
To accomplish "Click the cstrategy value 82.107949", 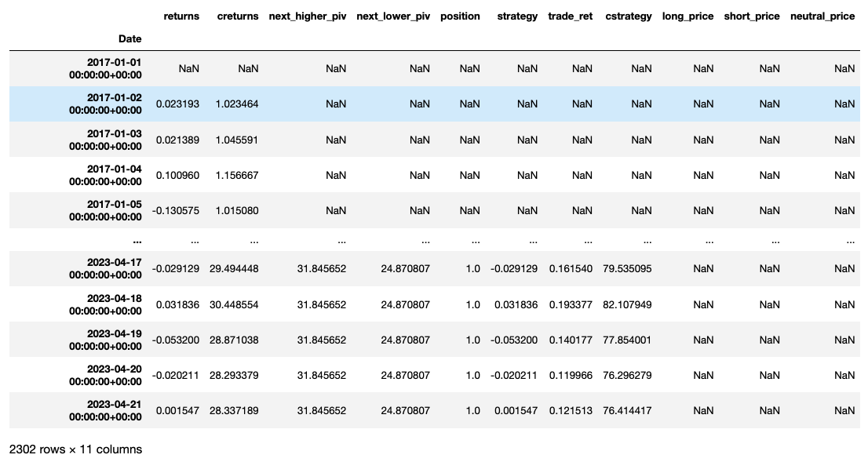I will click(x=628, y=304).
